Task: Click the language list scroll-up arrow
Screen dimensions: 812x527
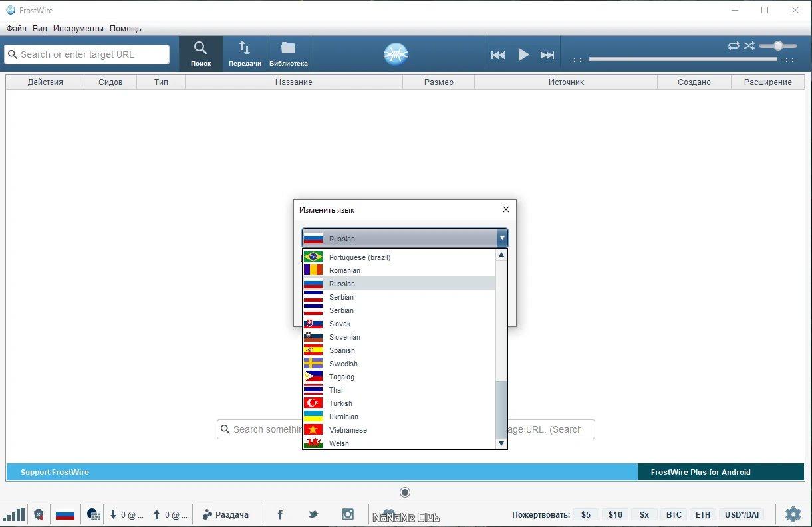Action: point(501,255)
